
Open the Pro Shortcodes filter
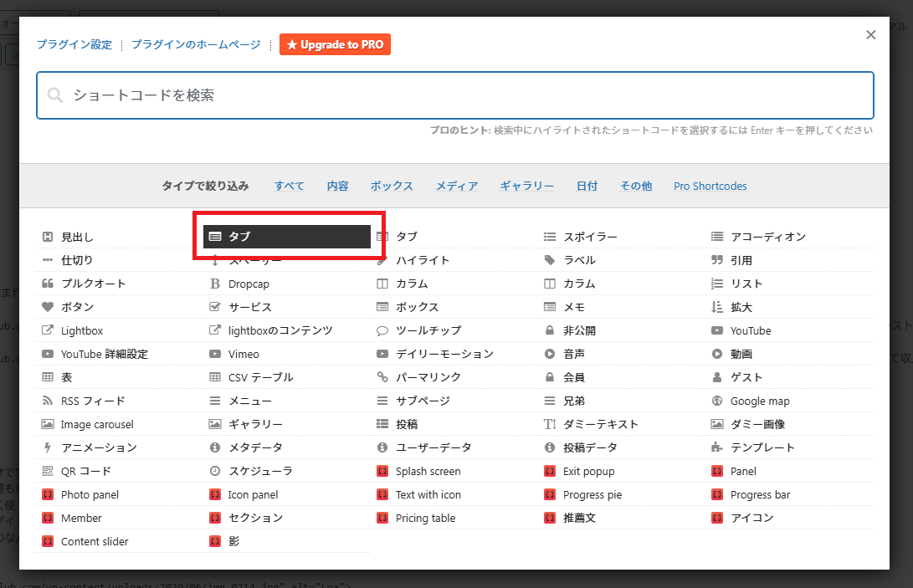(710, 186)
